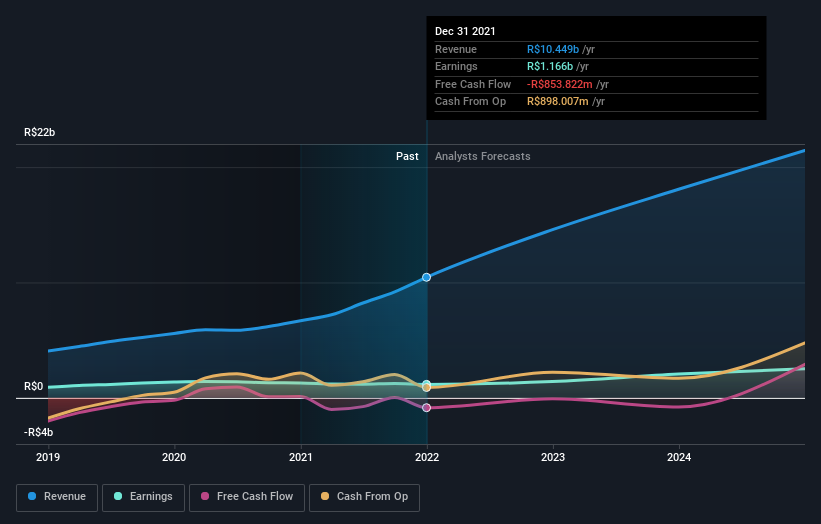Select the Revenue data point at 2022
The image size is (821, 524).
pyautogui.click(x=427, y=277)
